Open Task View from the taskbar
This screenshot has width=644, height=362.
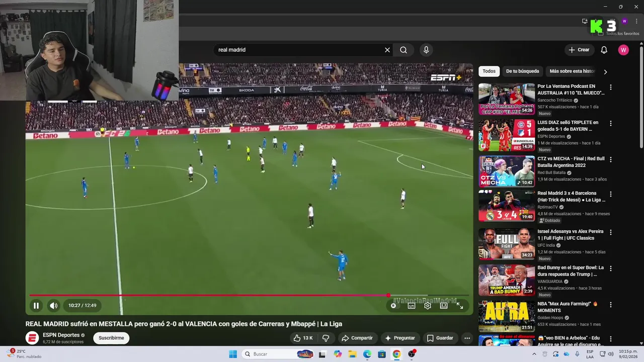(x=322, y=354)
